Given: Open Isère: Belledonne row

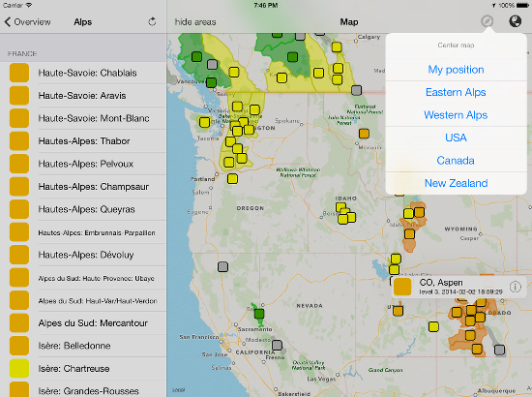Looking at the screenshot, I should [x=83, y=346].
